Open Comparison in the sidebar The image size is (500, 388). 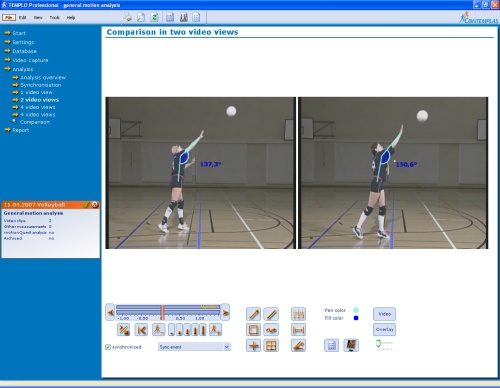point(35,122)
